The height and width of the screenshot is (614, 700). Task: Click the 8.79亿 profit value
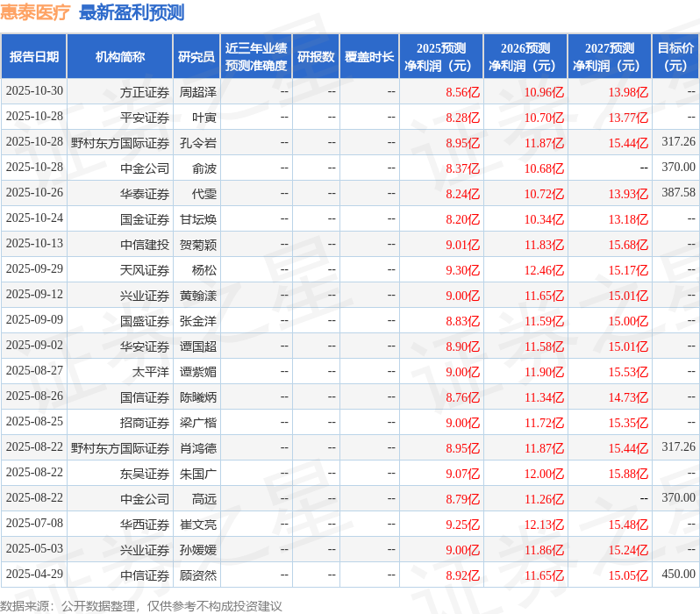(x=462, y=499)
